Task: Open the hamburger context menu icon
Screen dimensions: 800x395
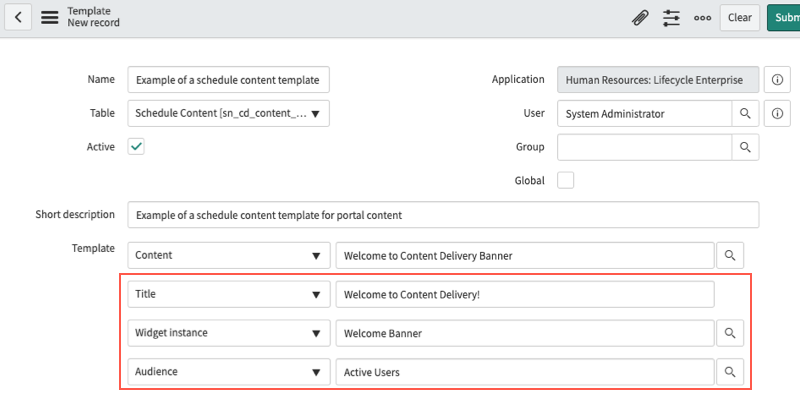Action: click(49, 17)
